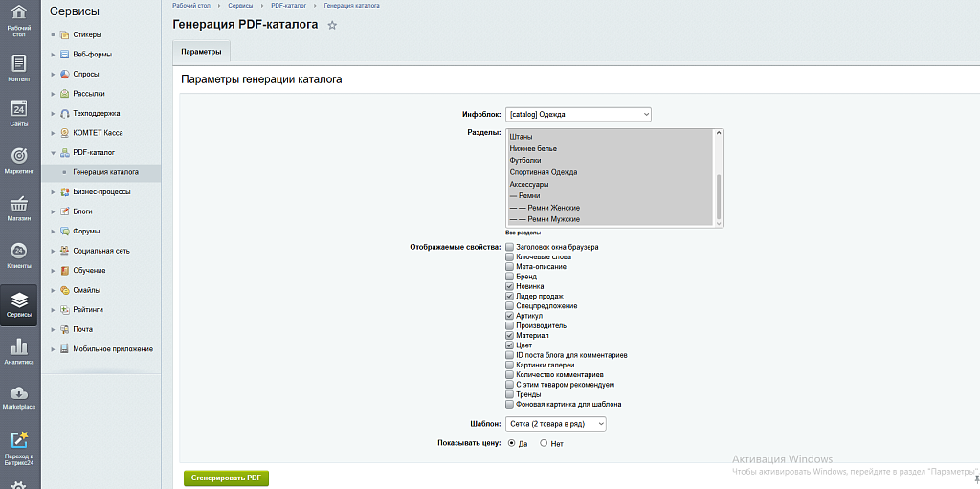Expand the Бизнес-процессы tree item

(x=54, y=191)
